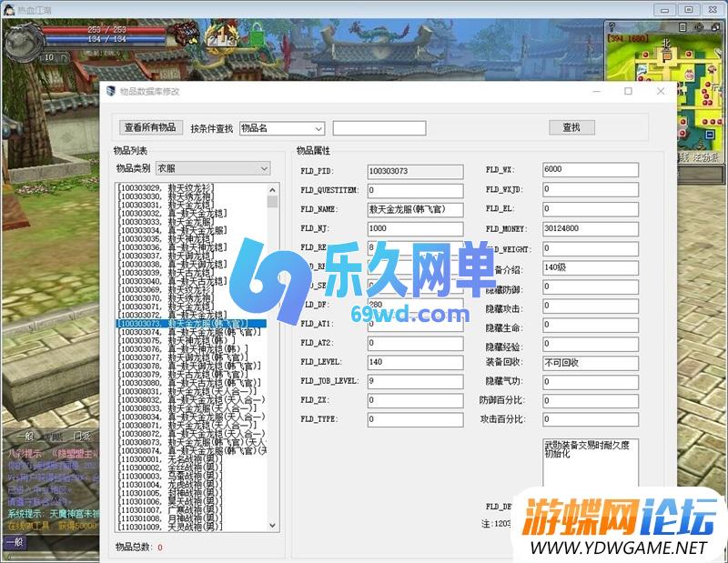Viewport: 728px width, 563px height.
Task: Click the FLD_WX field showing 6000
Action: point(590,169)
